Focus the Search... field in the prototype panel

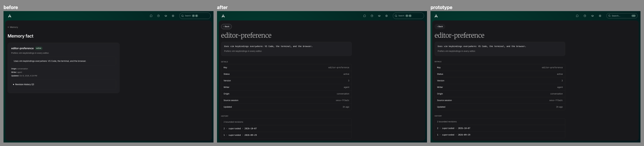point(622,16)
